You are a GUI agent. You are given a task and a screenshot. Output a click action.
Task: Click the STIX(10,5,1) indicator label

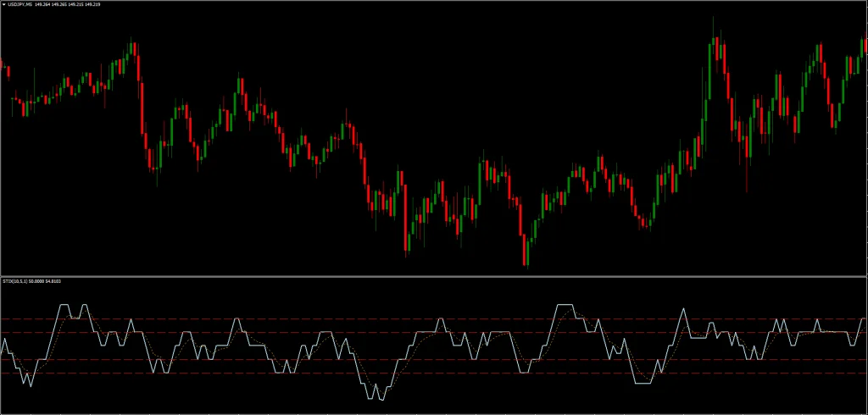pyautogui.click(x=15, y=281)
